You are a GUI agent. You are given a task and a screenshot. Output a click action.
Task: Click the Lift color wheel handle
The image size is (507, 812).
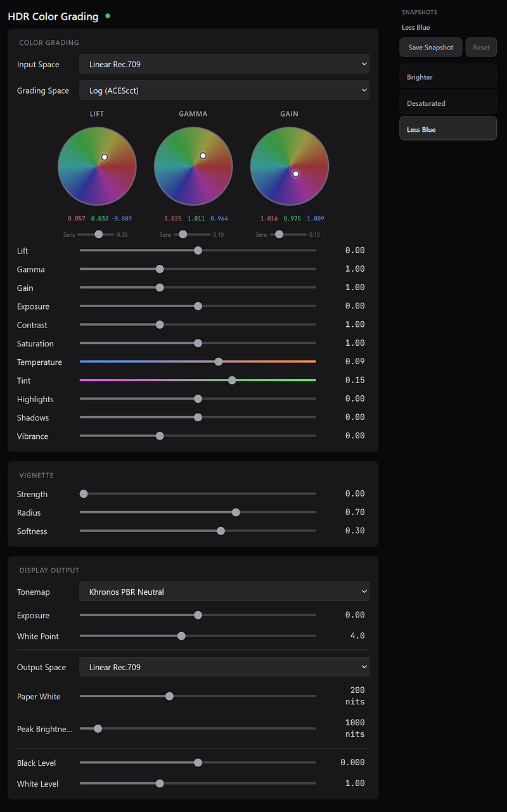point(105,157)
